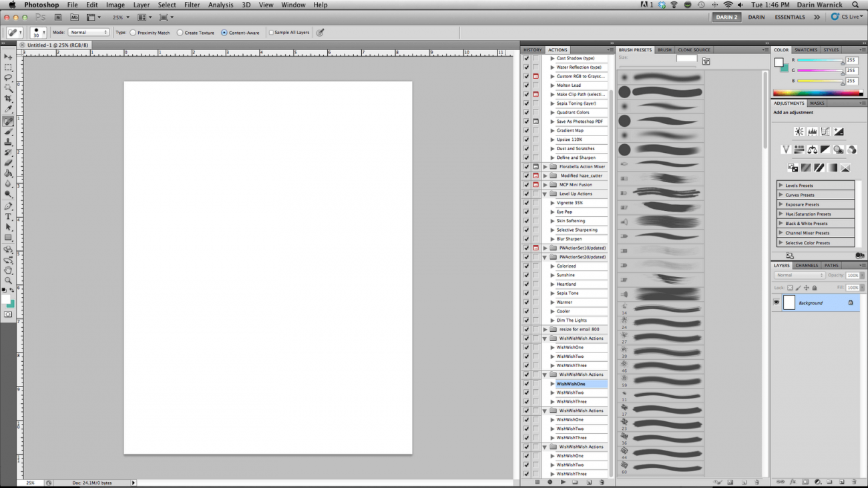Click the layer style fx icon
The image size is (868, 488).
click(x=793, y=482)
